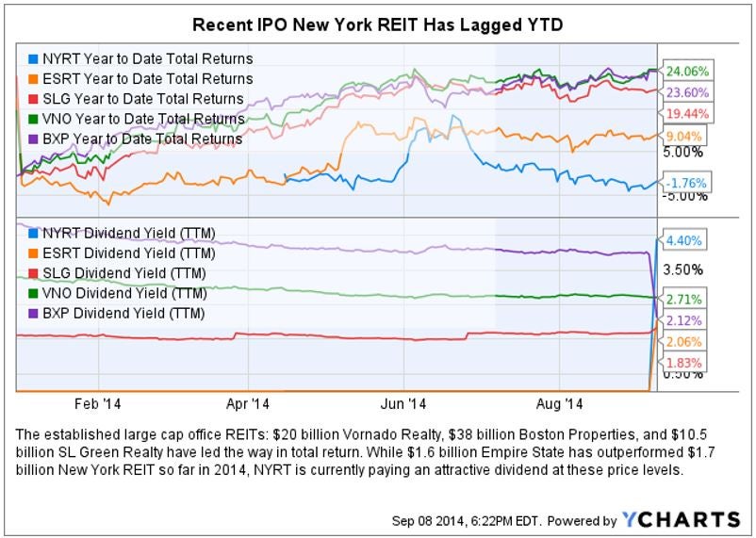
Task: Click the 'Sep 08 2014, 6:22PM EDT' timestamp
Action: 467,521
